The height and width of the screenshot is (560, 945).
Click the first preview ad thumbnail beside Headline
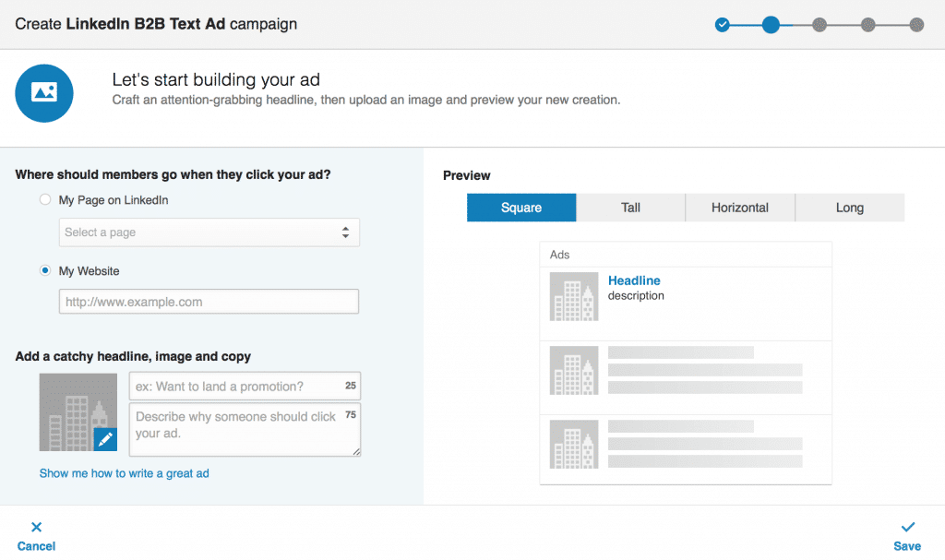[x=574, y=296]
